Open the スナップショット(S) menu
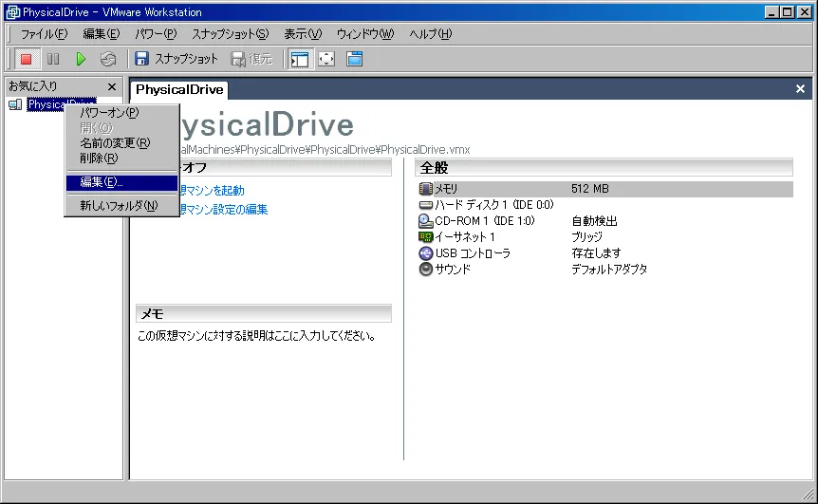This screenshot has height=504, width=818. 230,34
